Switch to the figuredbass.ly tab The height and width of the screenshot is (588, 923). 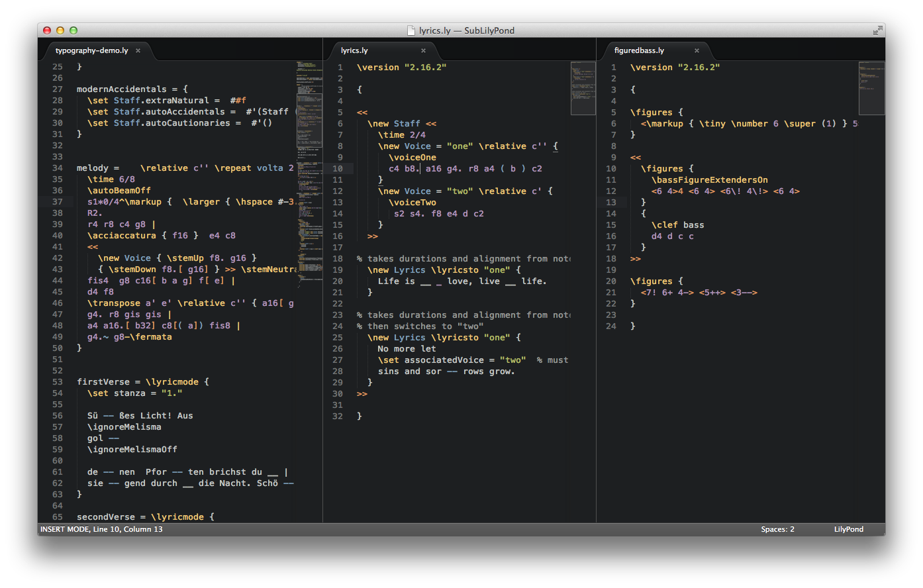coord(639,50)
